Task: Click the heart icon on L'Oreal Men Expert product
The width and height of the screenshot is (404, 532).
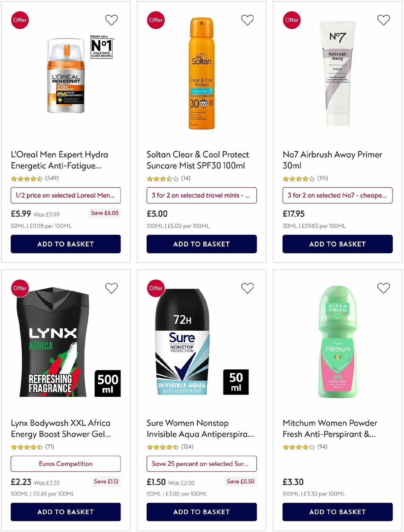Action: pyautogui.click(x=111, y=20)
